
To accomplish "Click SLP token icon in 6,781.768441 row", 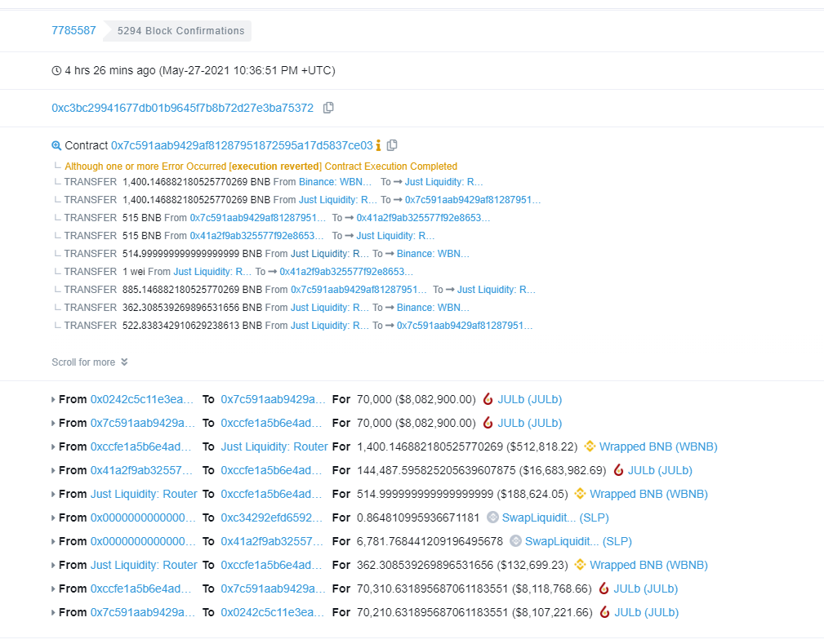I will pos(515,541).
